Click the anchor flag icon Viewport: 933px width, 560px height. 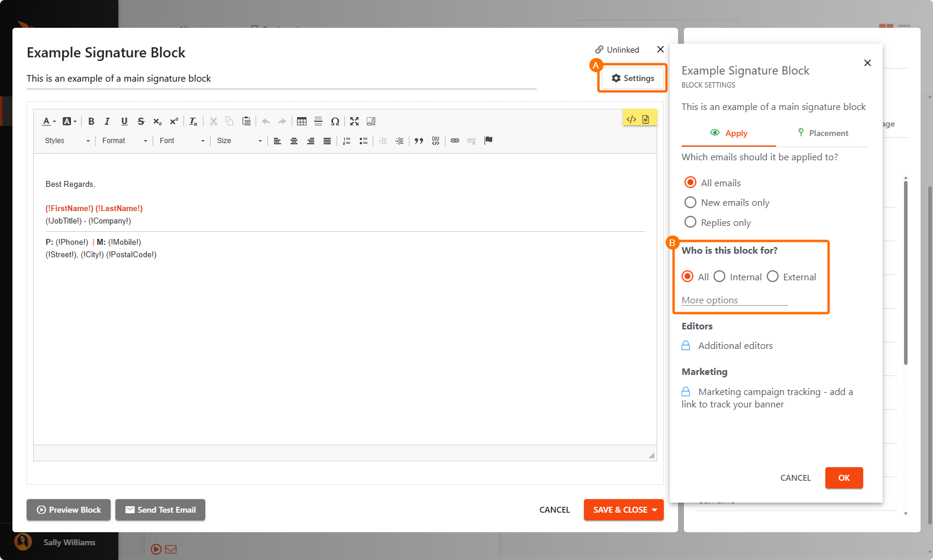click(488, 141)
